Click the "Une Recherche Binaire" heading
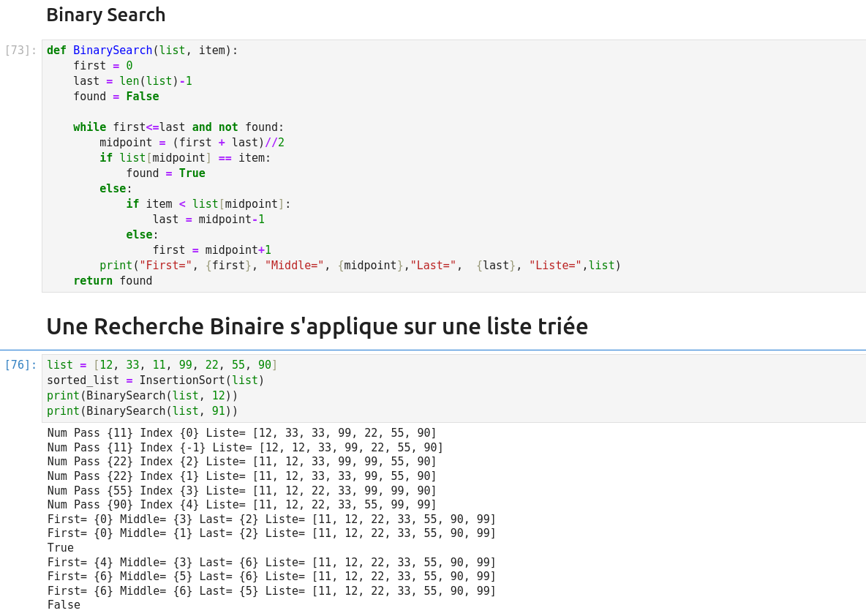Screen dimensions: 866x616 pos(317,326)
